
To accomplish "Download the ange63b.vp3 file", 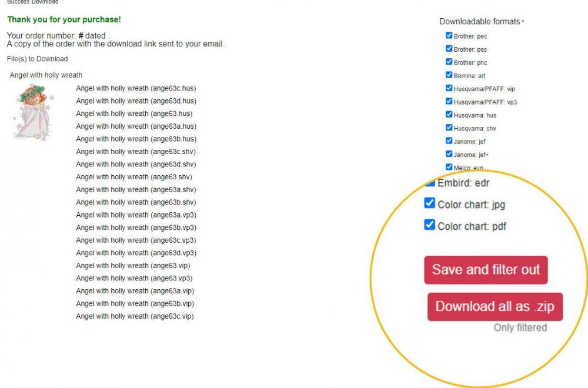I will (136, 228).
